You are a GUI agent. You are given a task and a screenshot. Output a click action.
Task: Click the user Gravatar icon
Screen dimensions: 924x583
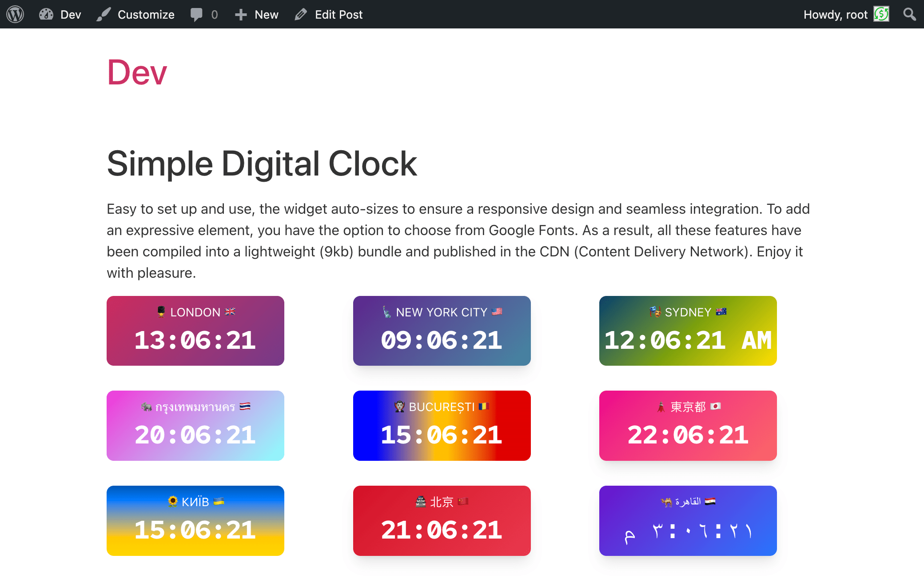point(881,13)
